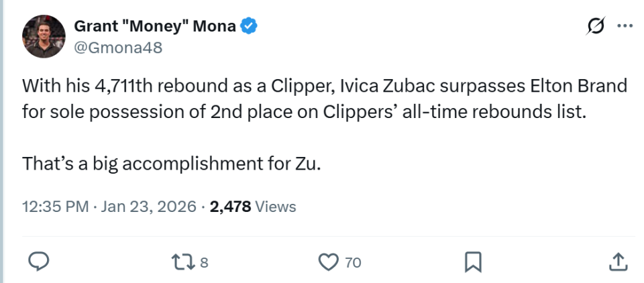
Task: Open the share icon menu
Action: pyautogui.click(x=619, y=262)
